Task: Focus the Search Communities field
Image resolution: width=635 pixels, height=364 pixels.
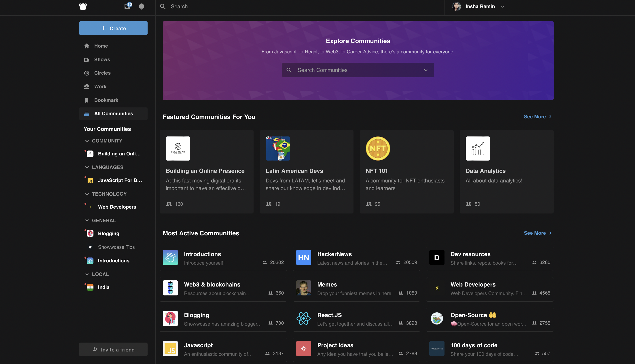Action: tap(358, 70)
